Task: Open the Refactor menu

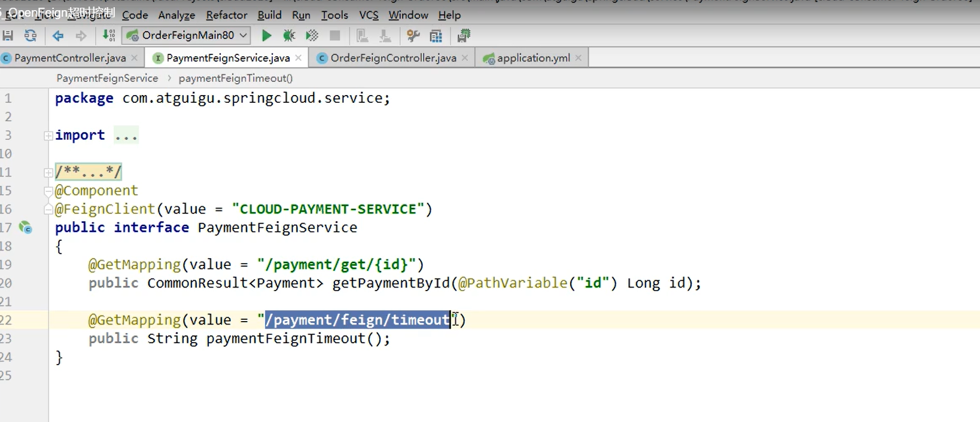Action: coord(226,15)
